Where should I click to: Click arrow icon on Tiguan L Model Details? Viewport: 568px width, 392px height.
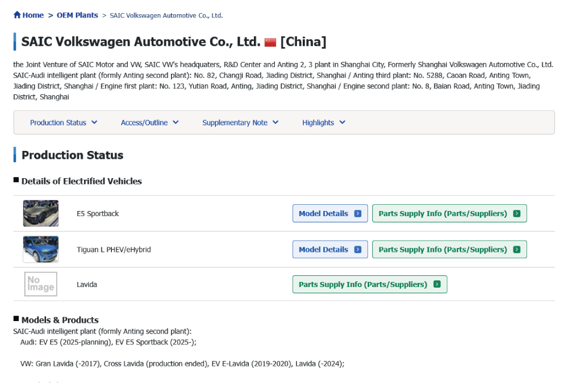[358, 250]
